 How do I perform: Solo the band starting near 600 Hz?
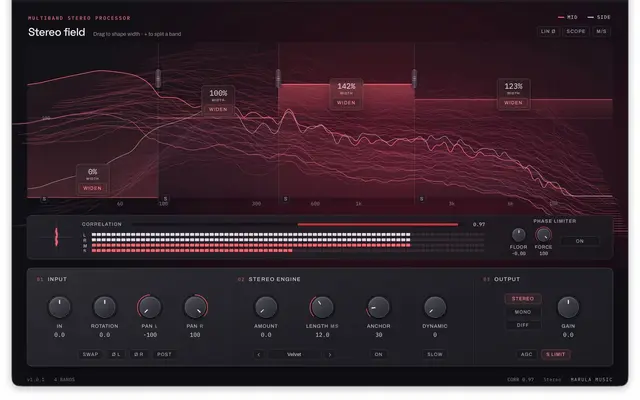pos(285,199)
